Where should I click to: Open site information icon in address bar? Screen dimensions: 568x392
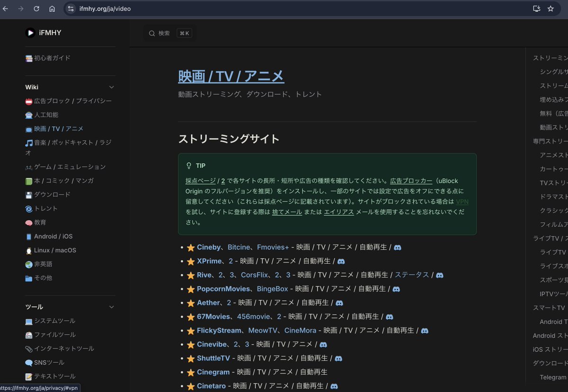point(71,9)
